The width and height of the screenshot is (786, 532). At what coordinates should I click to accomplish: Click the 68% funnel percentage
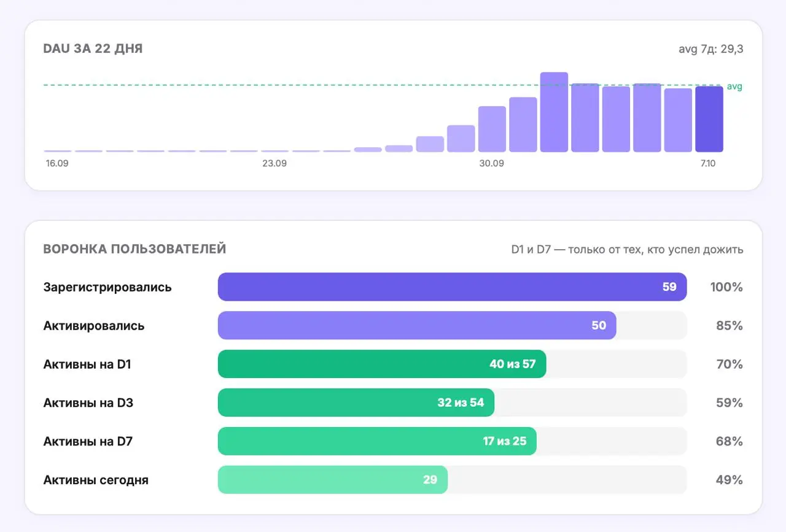coord(730,442)
